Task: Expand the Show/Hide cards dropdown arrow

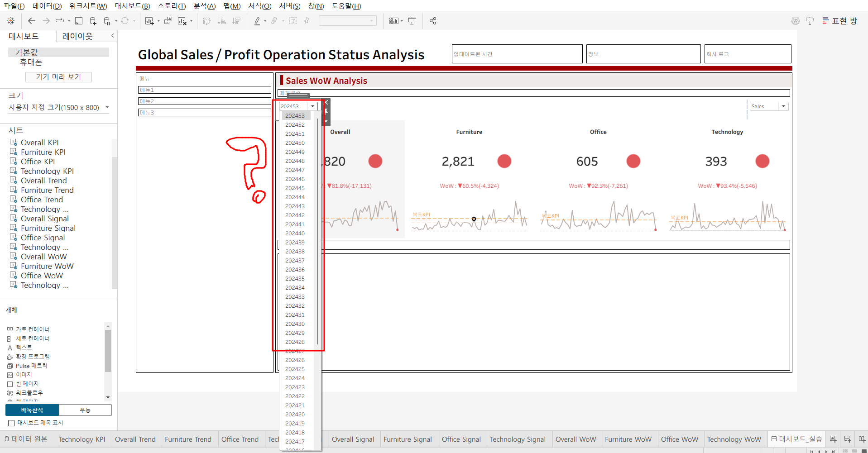Action: (x=402, y=21)
